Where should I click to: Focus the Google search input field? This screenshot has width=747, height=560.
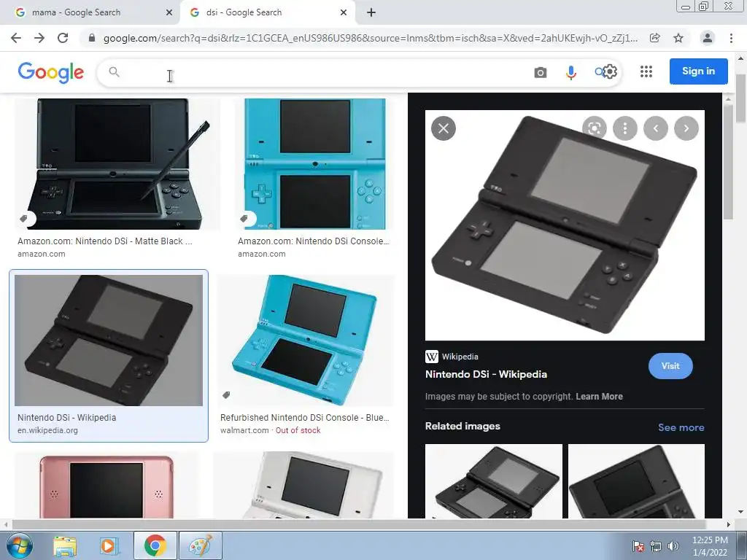pos(324,72)
